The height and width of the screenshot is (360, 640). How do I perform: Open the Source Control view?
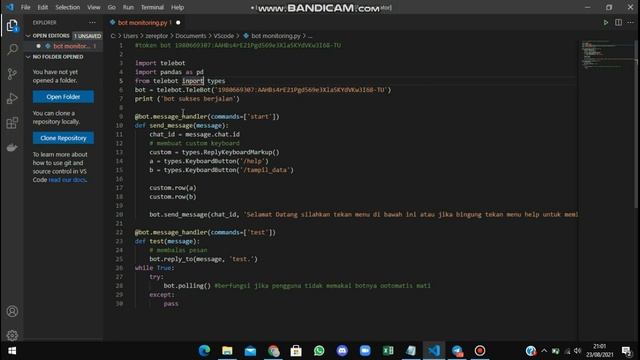tap(12, 74)
